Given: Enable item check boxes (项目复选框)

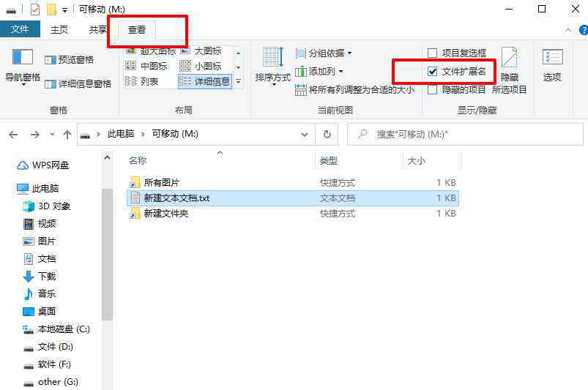Looking at the screenshot, I should pos(457,53).
